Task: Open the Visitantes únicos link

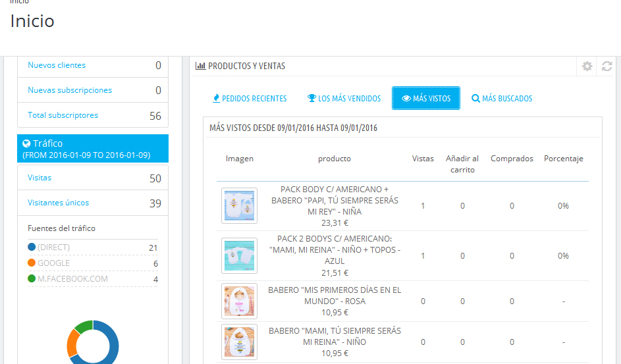Action: pos(58,203)
